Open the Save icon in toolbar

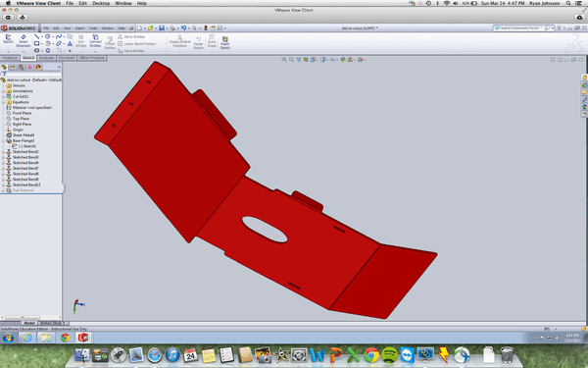point(162,27)
